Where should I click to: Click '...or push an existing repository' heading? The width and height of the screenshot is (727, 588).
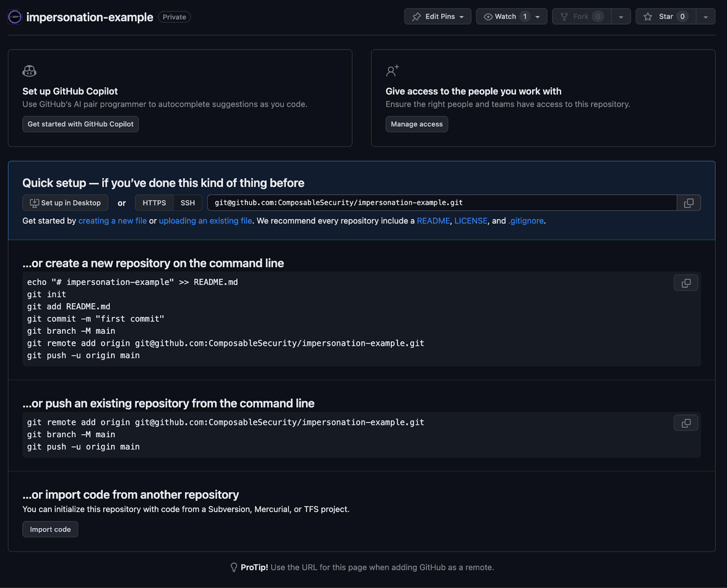(x=169, y=403)
